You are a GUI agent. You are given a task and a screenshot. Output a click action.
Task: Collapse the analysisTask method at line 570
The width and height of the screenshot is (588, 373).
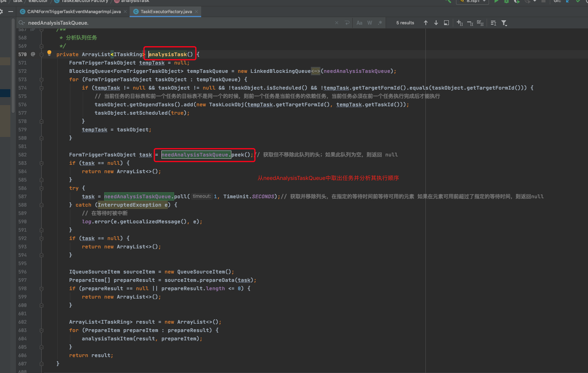point(41,55)
